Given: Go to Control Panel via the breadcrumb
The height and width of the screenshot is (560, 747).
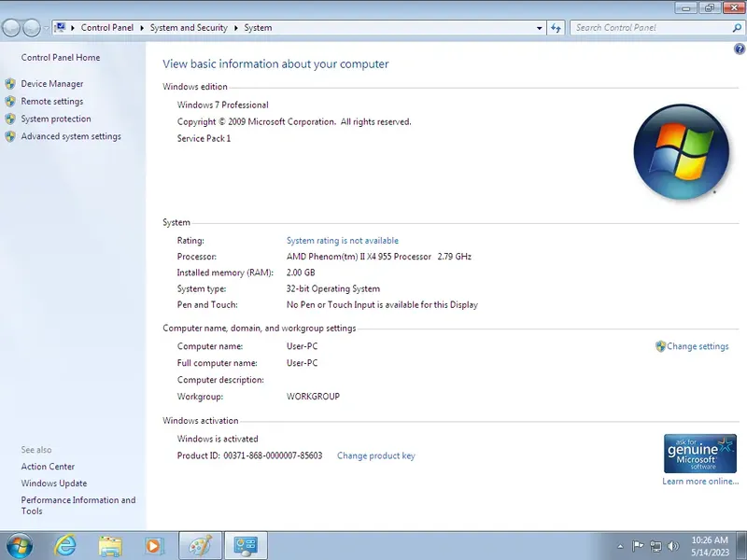Looking at the screenshot, I should coord(106,27).
